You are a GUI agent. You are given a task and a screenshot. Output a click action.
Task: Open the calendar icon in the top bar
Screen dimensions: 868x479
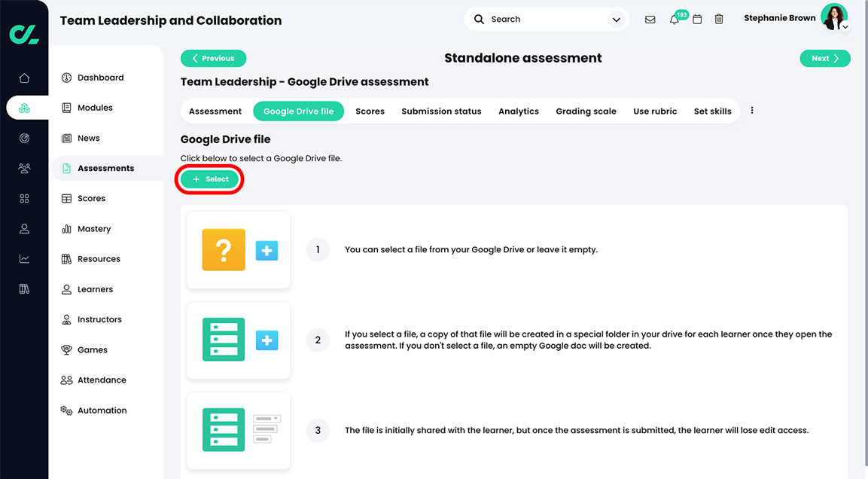tap(696, 19)
